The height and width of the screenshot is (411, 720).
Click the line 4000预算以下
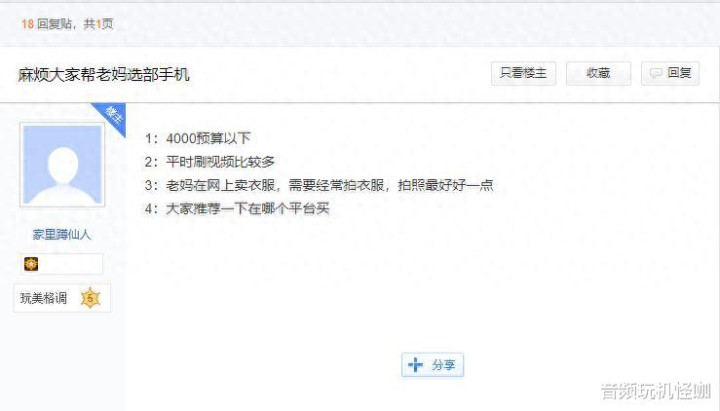(197, 138)
